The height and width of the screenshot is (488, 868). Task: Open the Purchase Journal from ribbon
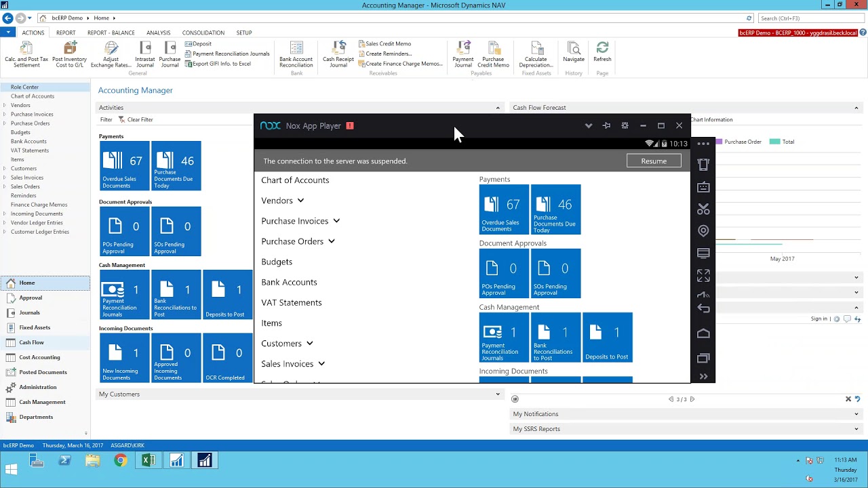(x=170, y=54)
